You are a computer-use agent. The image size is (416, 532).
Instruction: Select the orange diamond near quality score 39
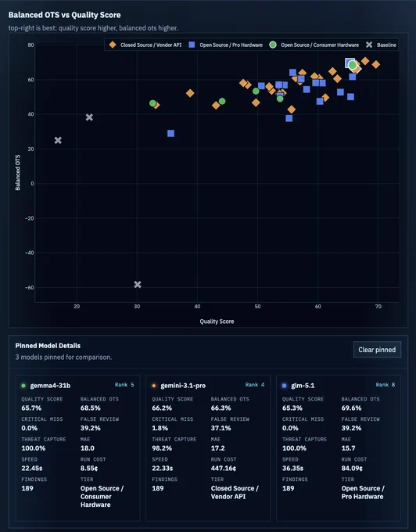click(190, 93)
